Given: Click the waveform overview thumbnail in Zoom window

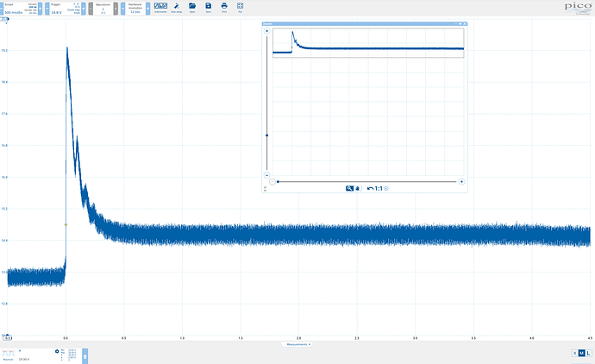Looking at the screenshot, I should (368, 43).
